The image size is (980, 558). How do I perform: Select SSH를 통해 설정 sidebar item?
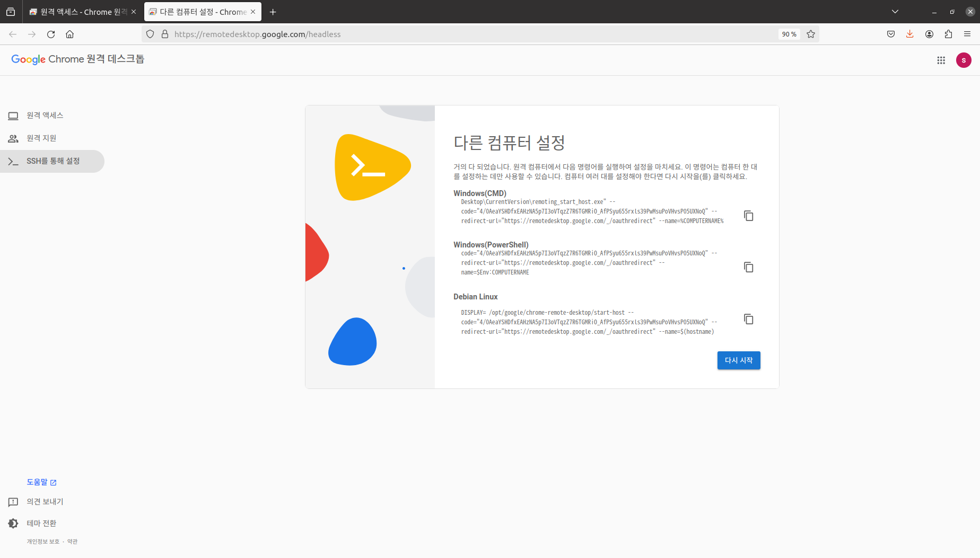(52, 161)
